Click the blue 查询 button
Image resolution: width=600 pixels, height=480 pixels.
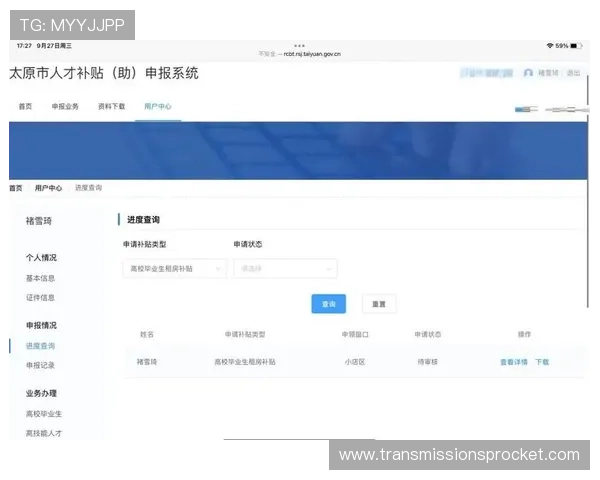(329, 304)
